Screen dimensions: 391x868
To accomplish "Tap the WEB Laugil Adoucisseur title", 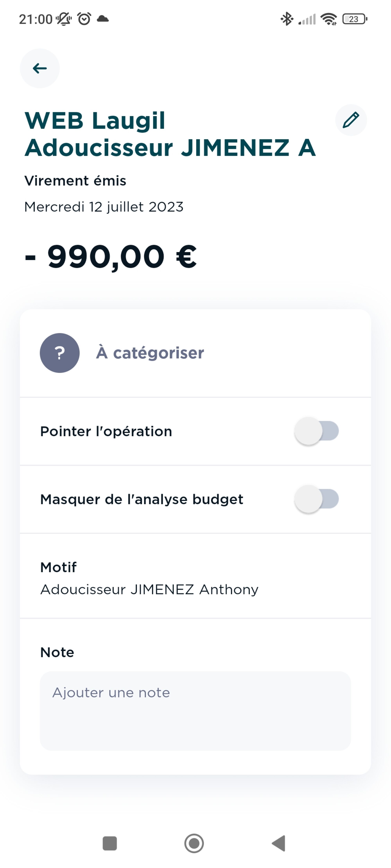I will [170, 134].
